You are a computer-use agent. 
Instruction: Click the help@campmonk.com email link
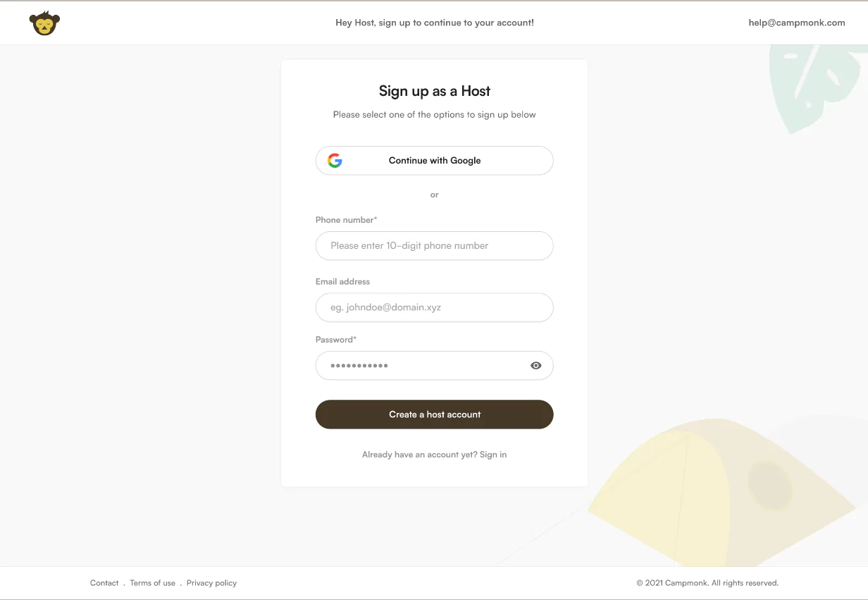pos(796,23)
